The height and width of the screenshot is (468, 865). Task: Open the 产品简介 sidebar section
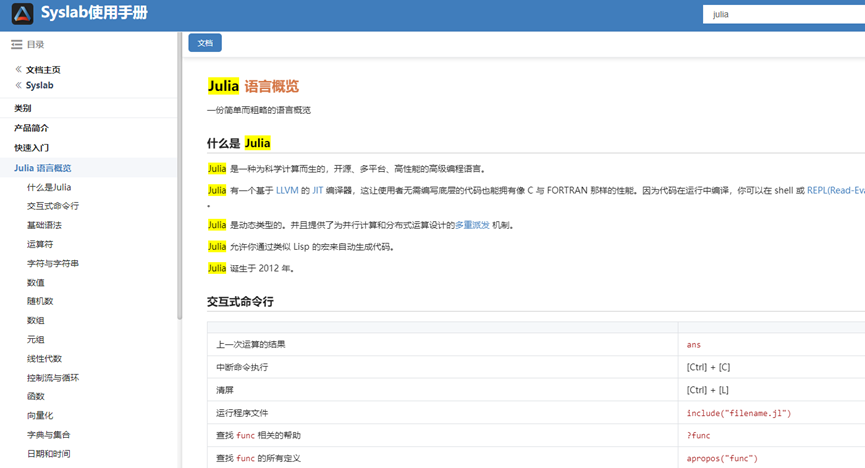click(31, 128)
